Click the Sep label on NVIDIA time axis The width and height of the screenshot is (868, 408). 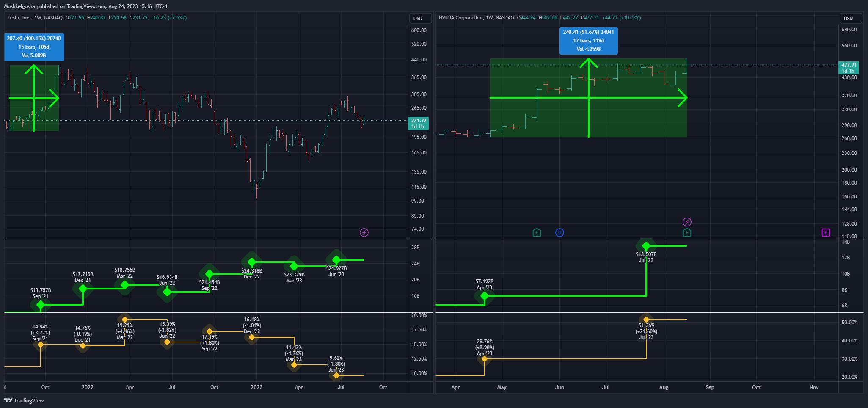coord(710,387)
